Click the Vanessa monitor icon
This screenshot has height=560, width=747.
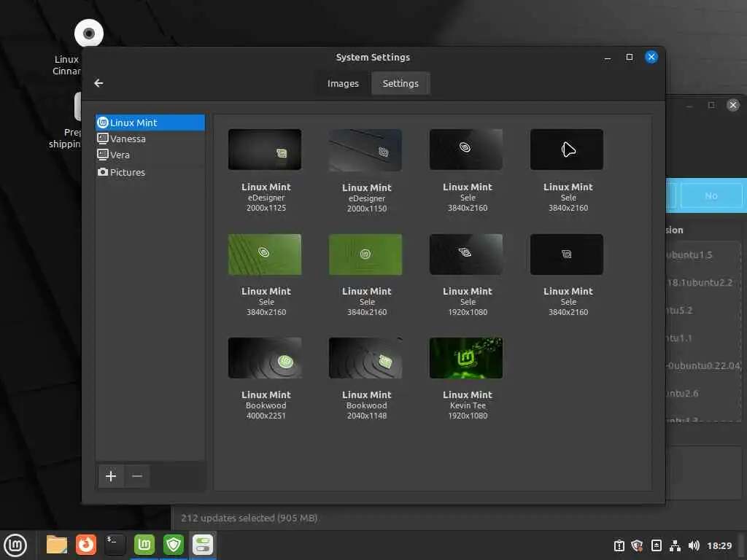[102, 139]
